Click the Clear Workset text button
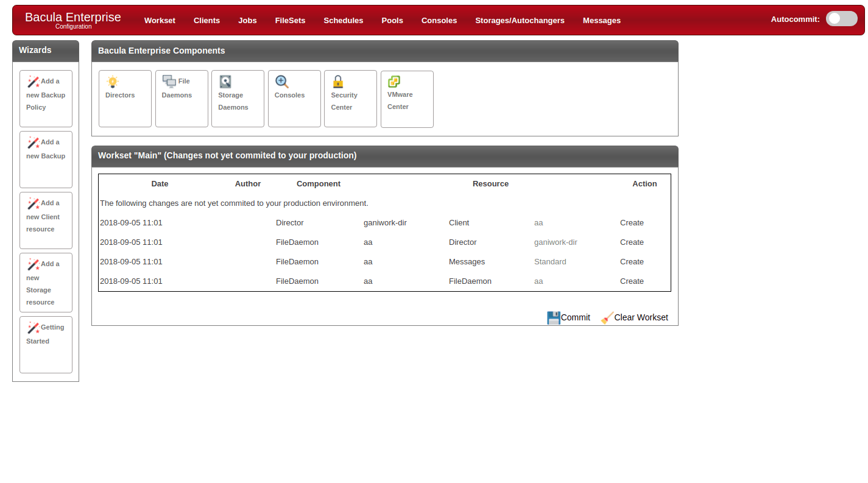This screenshot has height=483, width=868. (641, 317)
